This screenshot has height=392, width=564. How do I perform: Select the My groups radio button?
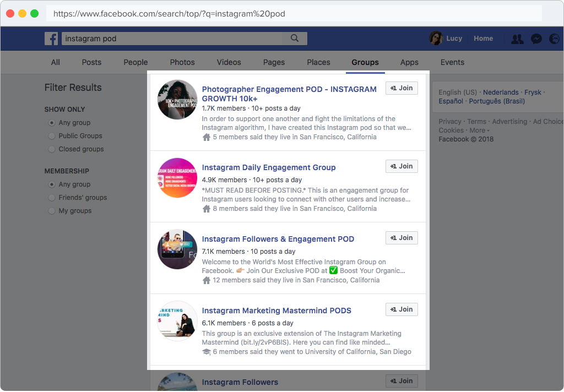tap(52, 211)
